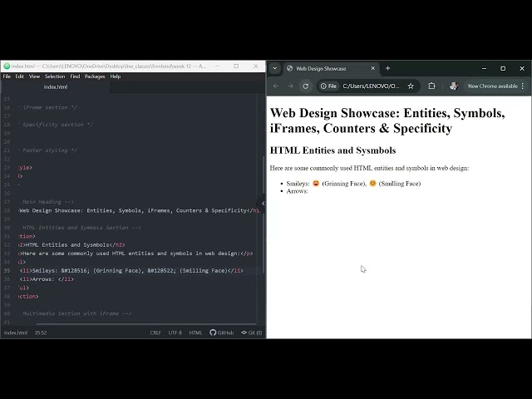
Task: Open Chrome extensions puzzle icon
Action: click(x=431, y=86)
